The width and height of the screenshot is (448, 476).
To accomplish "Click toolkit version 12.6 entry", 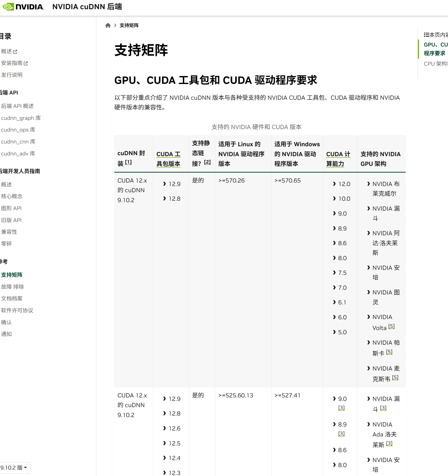I will pyautogui.click(x=174, y=428).
